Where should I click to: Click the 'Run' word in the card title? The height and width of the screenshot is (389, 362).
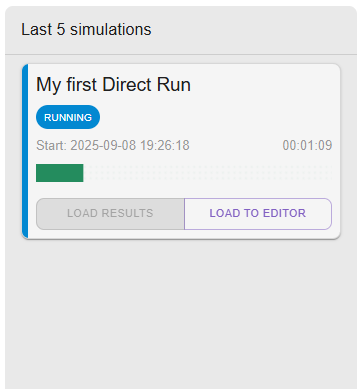point(174,85)
